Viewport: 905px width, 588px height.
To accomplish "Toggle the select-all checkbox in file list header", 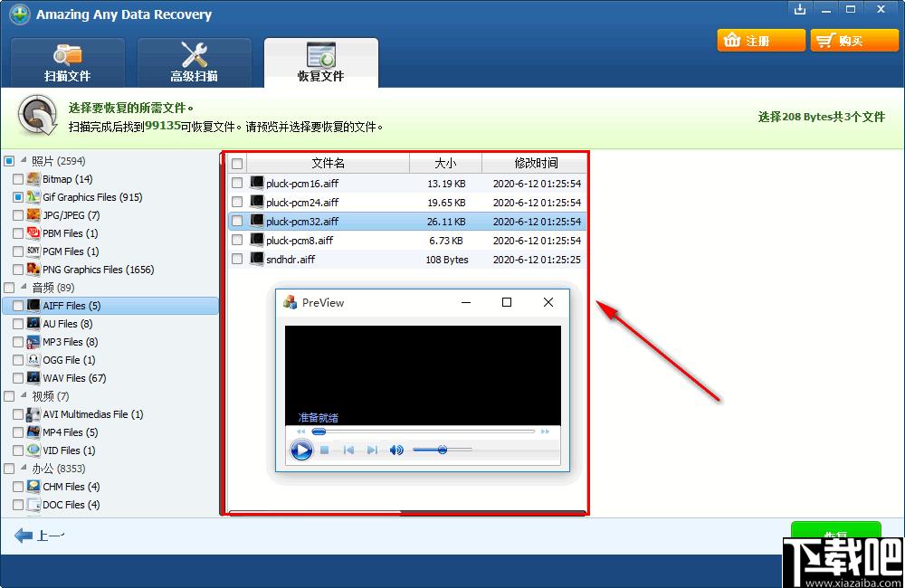I will coord(237,164).
